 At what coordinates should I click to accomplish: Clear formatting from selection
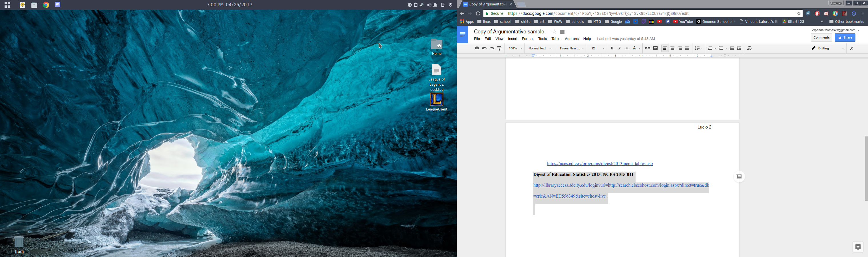(750, 48)
